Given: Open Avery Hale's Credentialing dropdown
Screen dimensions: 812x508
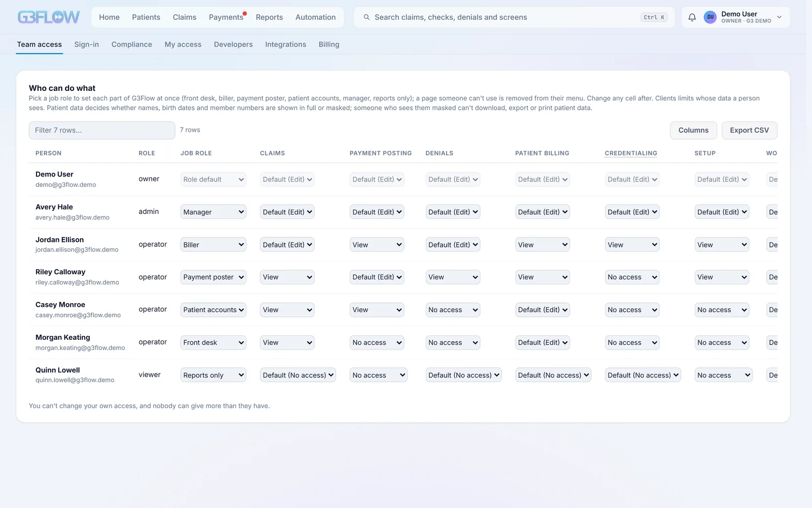Looking at the screenshot, I should click(632, 212).
